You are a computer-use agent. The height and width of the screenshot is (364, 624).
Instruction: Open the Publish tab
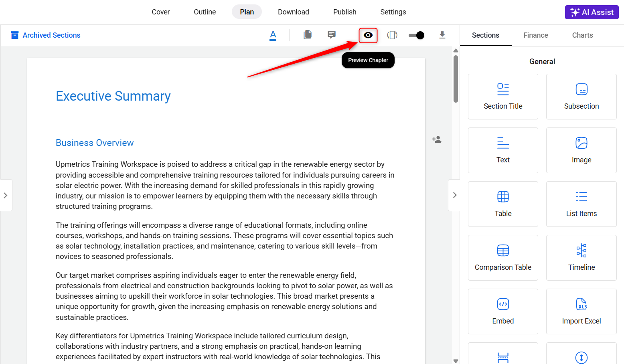coord(345,12)
